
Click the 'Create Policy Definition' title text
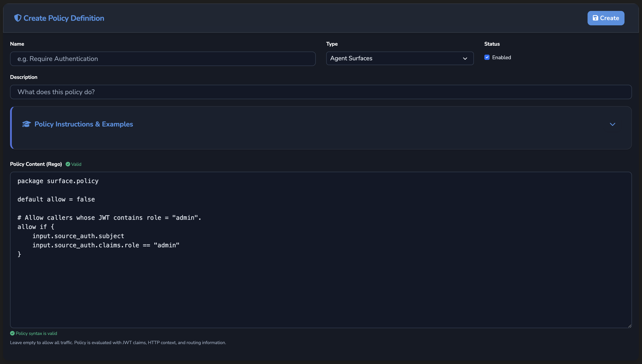[64, 18]
